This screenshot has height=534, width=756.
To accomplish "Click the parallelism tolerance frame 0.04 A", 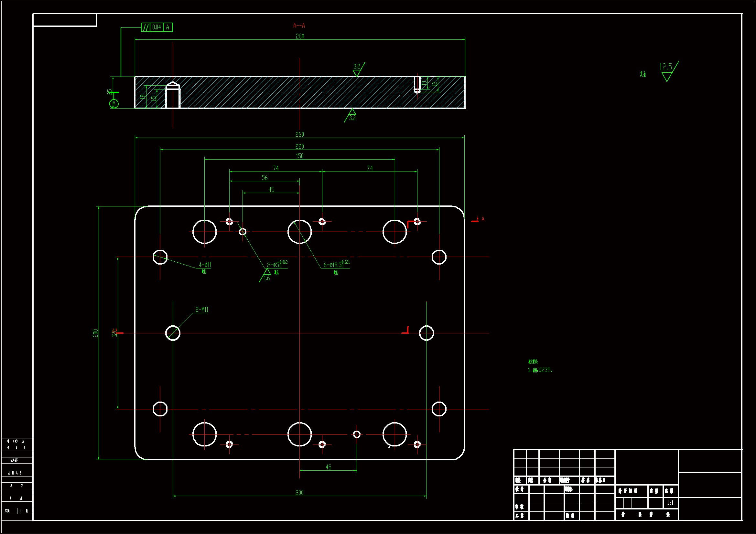I will click(157, 27).
